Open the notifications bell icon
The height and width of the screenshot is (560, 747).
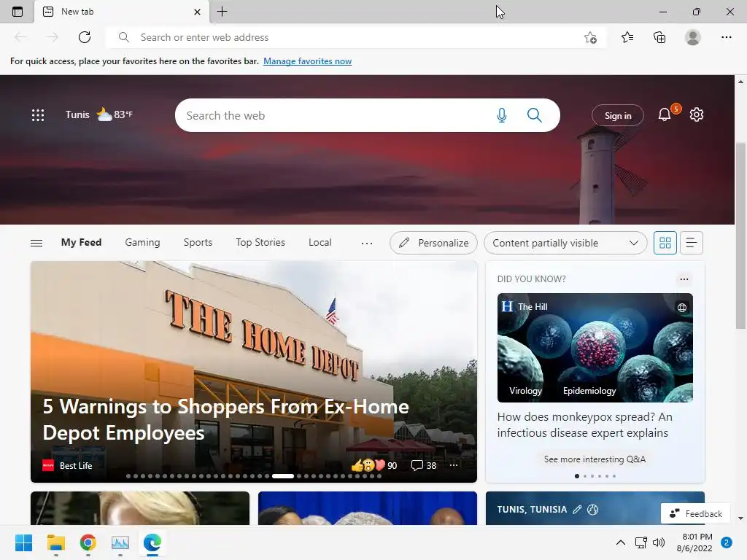coord(665,114)
